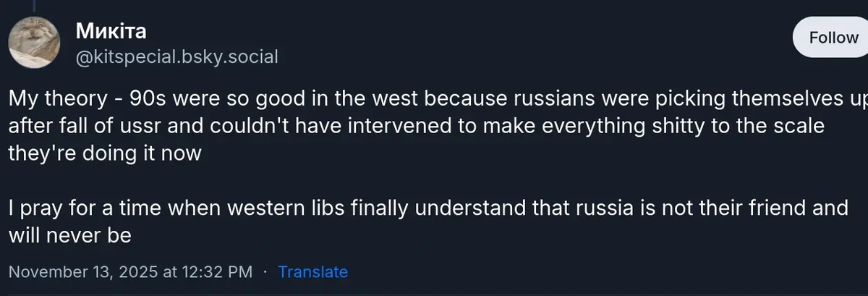Screen dimensions: 868x296
Task: Click the final line "will never be"
Action: click(x=70, y=235)
